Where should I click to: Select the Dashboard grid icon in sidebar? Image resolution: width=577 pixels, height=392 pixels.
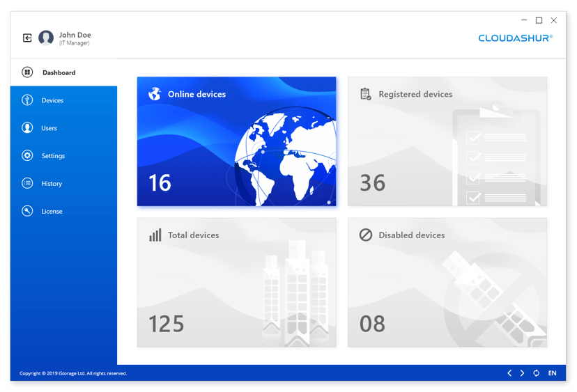[x=27, y=72]
